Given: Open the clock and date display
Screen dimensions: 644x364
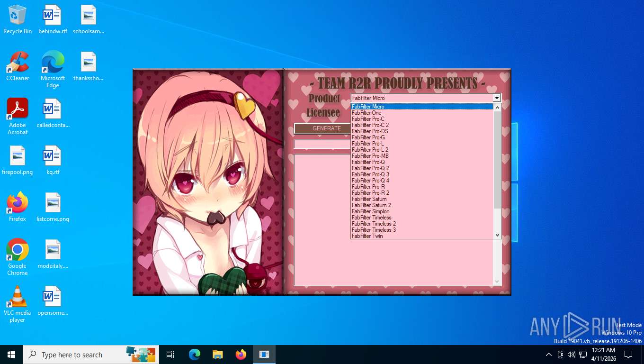Looking at the screenshot, I should (x=603, y=355).
